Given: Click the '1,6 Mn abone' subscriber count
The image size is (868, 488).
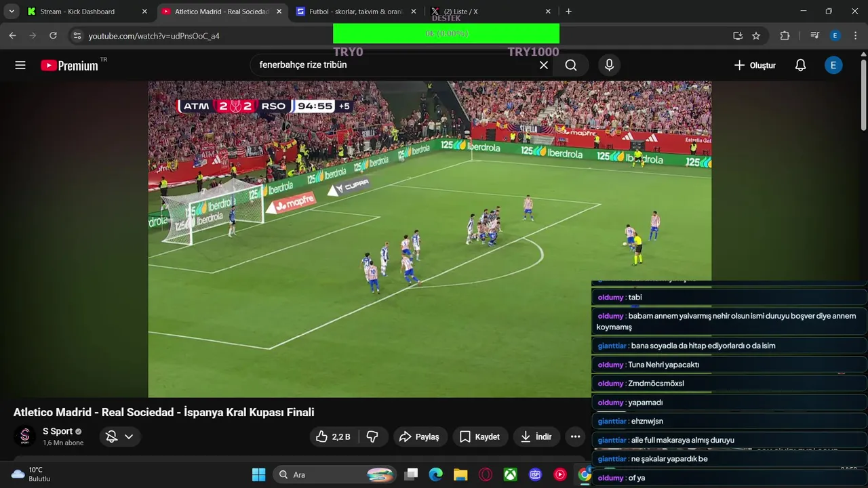Looking at the screenshot, I should (x=63, y=443).
